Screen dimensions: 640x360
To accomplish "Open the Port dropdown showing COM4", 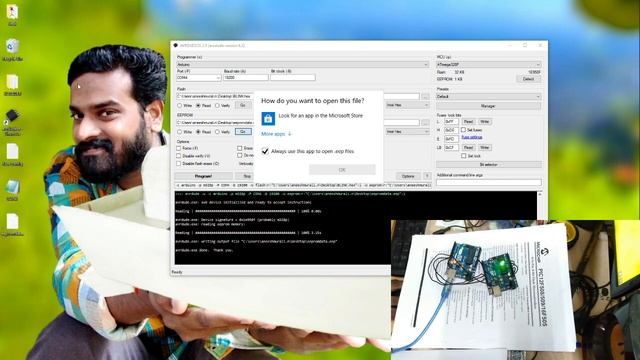I will tap(198, 78).
